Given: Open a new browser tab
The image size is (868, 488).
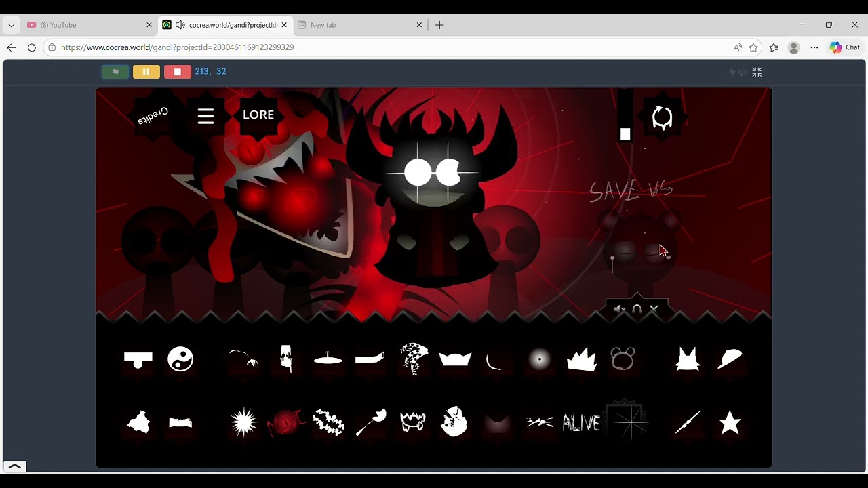Looking at the screenshot, I should pyautogui.click(x=439, y=25).
